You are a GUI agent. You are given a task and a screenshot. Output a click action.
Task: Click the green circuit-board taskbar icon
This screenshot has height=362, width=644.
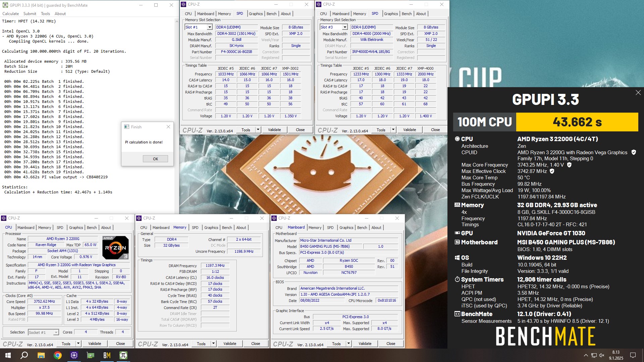[91, 355]
